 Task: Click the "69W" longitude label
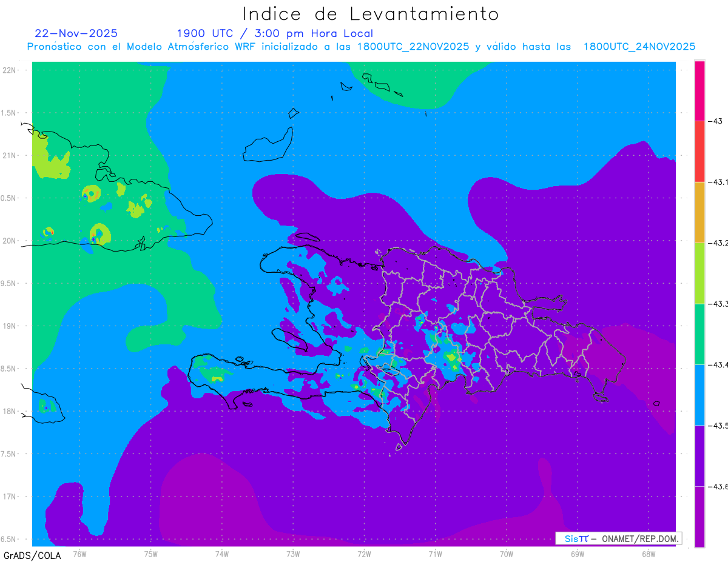coord(578,554)
